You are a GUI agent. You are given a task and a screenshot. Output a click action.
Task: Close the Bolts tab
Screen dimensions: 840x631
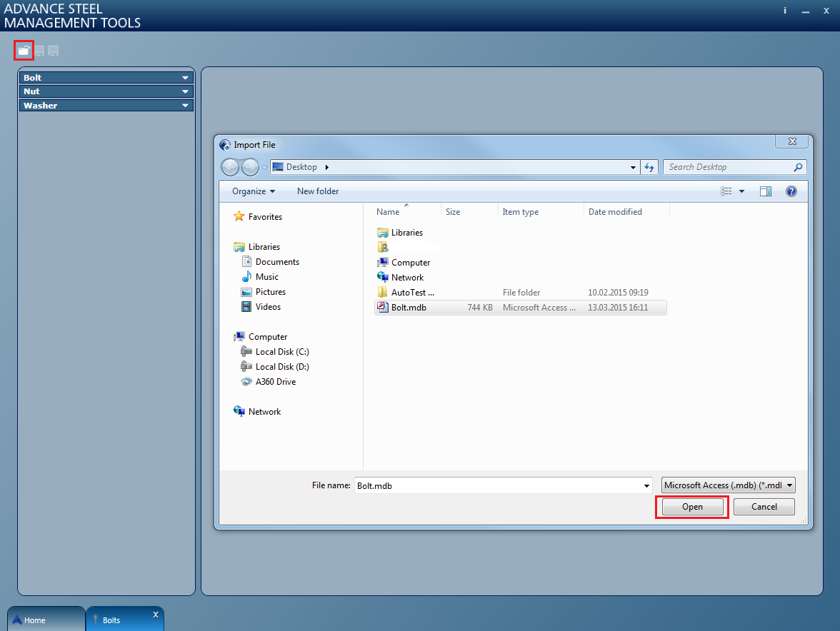click(x=156, y=615)
